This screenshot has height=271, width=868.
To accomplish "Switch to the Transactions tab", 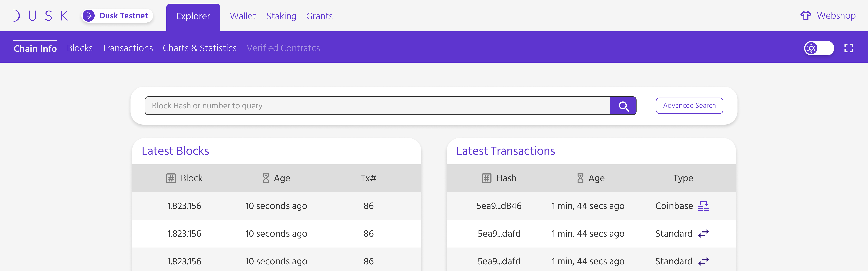I will click(x=128, y=48).
